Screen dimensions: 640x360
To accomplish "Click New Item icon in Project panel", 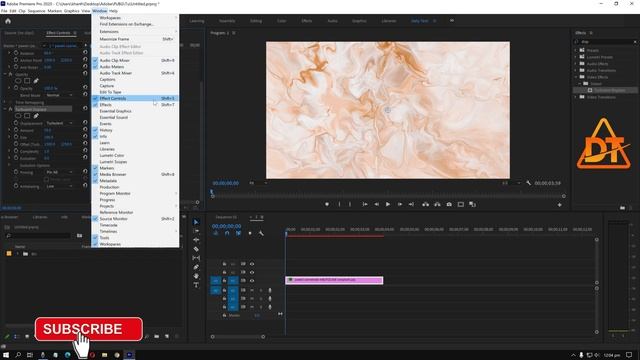I will point(167,336).
